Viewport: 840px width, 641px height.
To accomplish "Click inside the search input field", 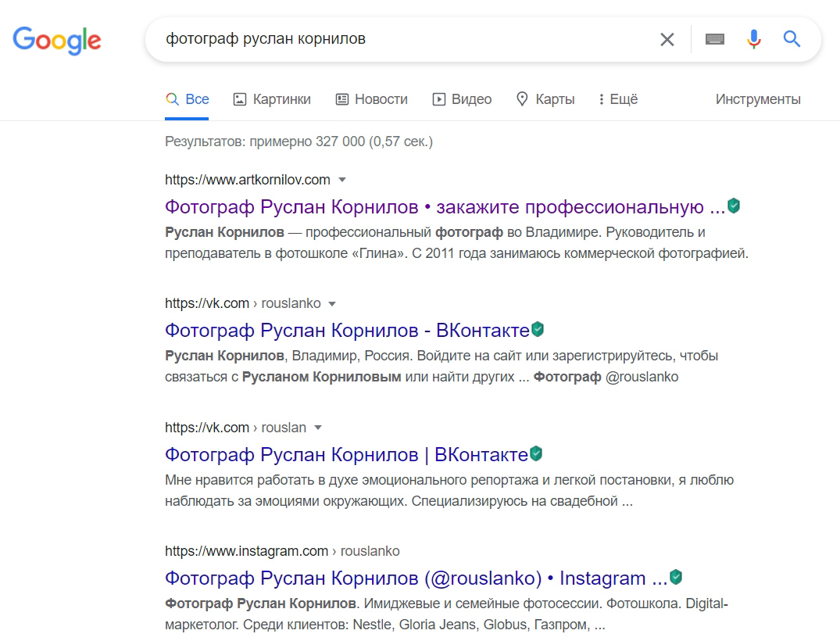I will click(391, 39).
